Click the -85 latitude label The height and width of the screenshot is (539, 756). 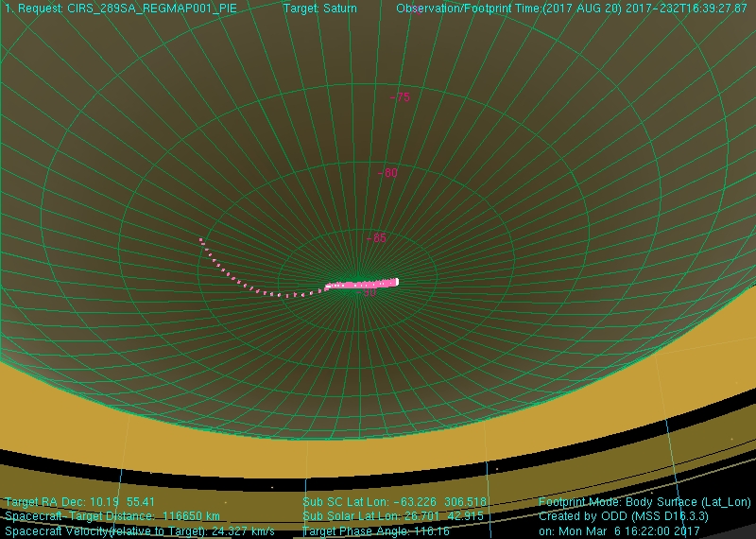376,238
